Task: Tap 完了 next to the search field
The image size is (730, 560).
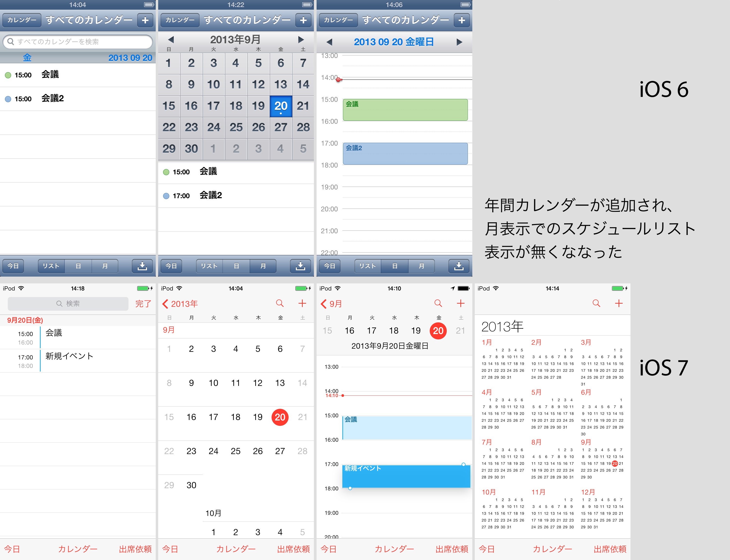Action: 143,304
